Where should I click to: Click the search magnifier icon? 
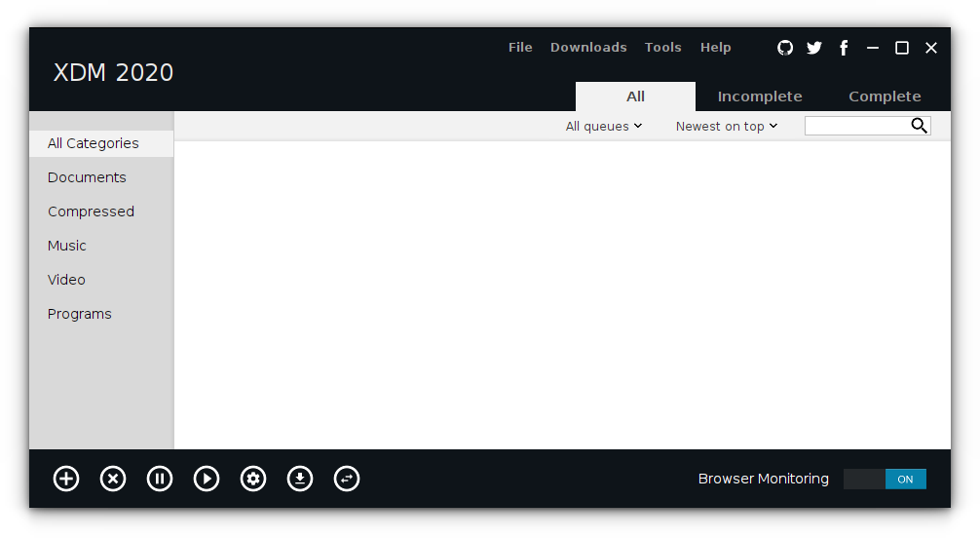click(x=919, y=126)
